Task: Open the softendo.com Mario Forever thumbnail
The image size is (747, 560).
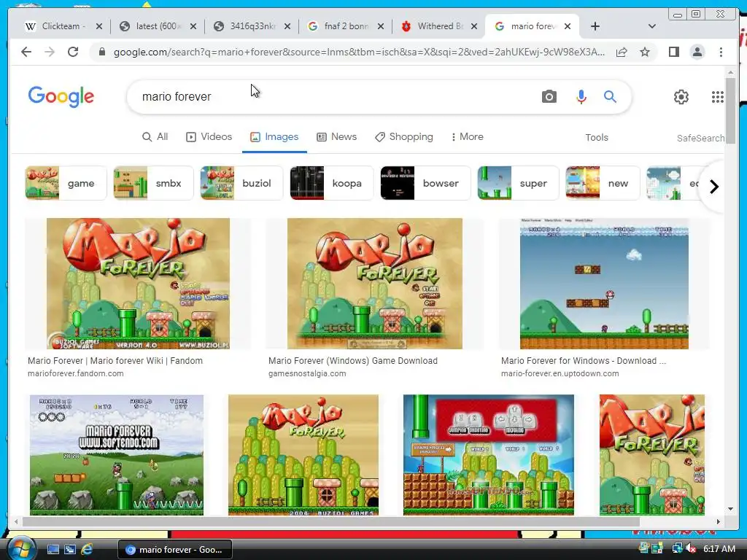Action: (117, 455)
